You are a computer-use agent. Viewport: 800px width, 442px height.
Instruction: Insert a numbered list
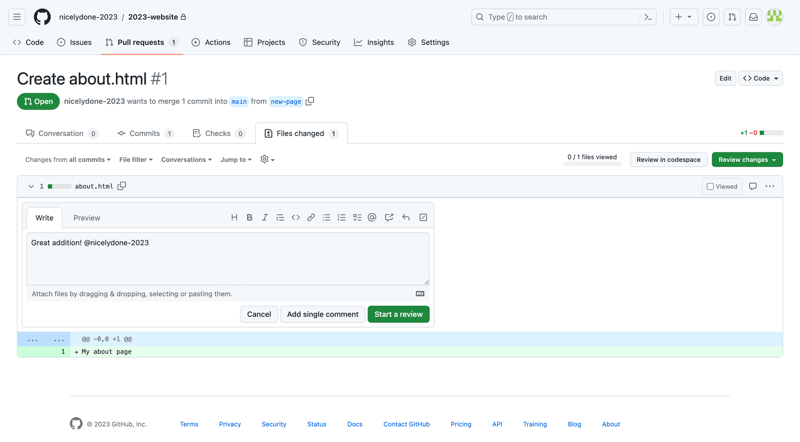341,217
